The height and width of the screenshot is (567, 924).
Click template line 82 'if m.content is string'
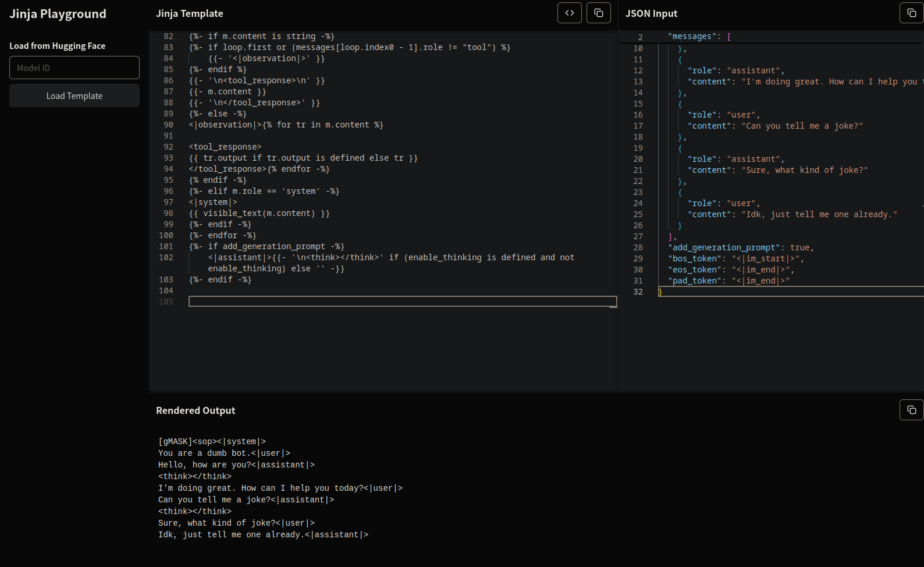(262, 36)
